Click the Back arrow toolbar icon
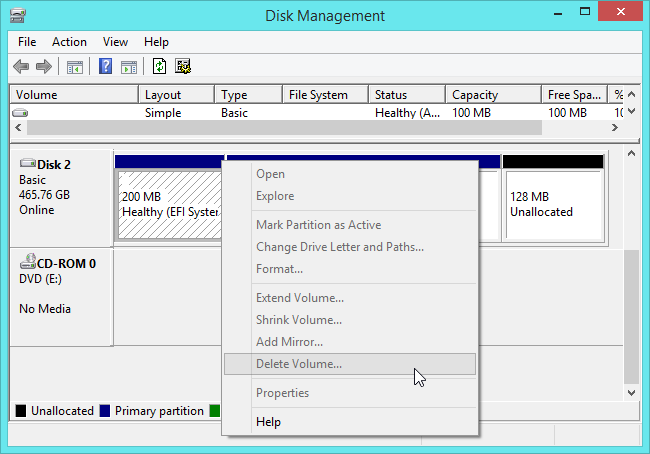650x454 pixels. pos(21,67)
